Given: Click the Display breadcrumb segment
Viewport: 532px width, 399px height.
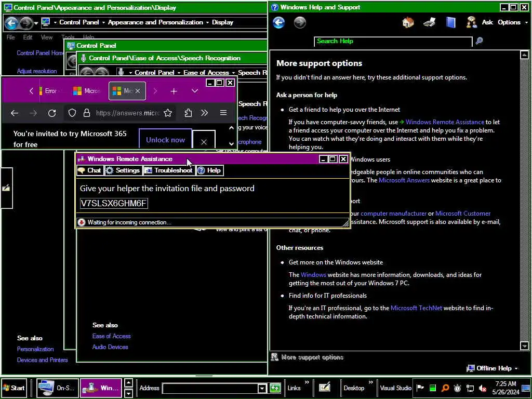Looking at the screenshot, I should click(x=222, y=22).
